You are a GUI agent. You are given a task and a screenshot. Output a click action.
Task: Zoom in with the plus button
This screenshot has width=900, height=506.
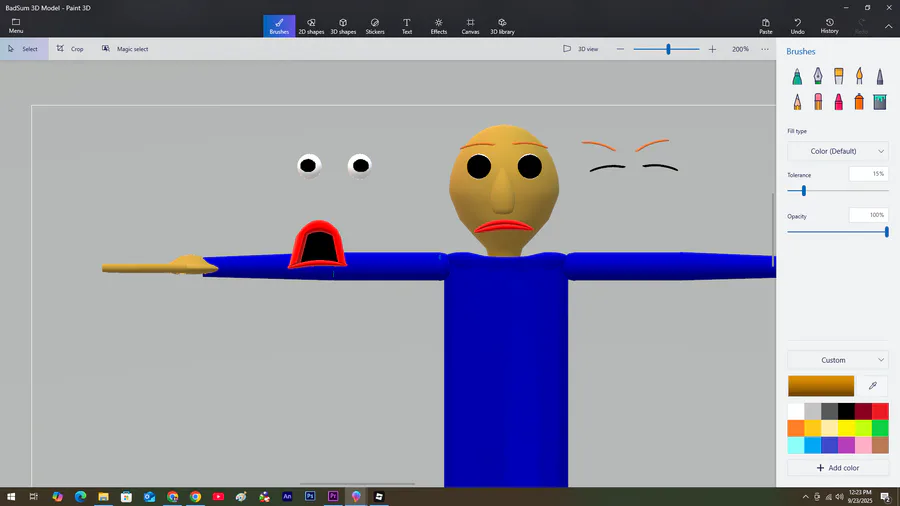[x=712, y=49]
